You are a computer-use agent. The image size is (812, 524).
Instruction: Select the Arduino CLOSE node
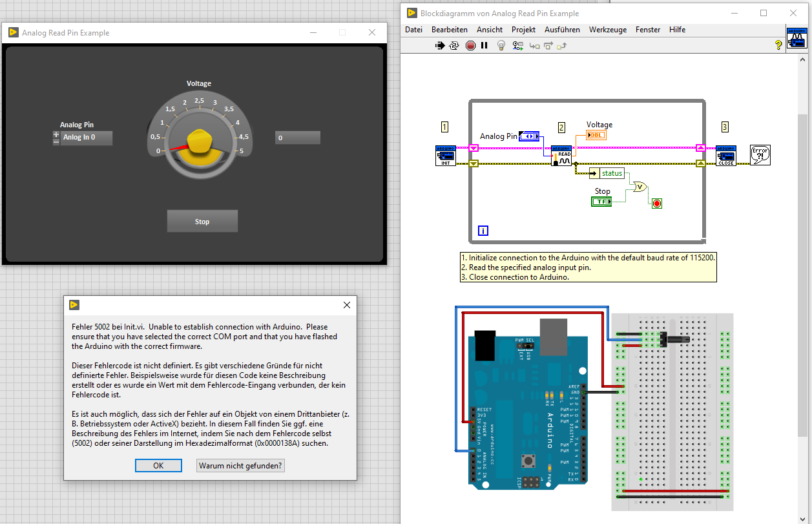pos(725,156)
